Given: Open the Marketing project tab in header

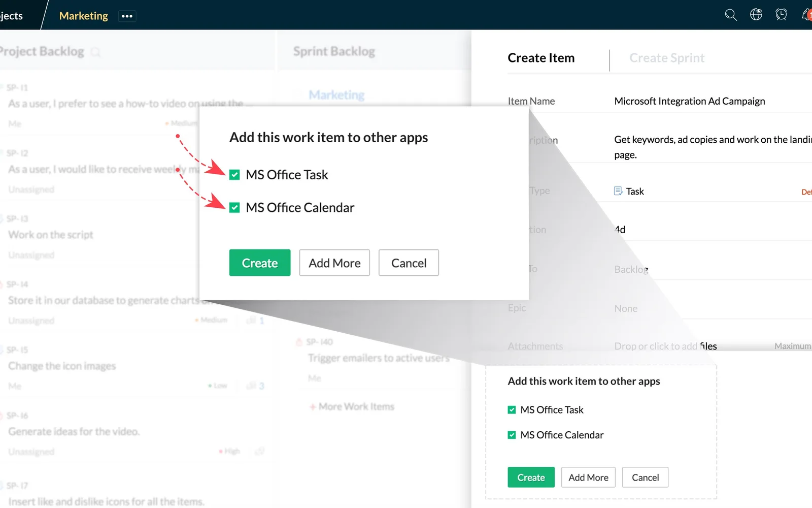Looking at the screenshot, I should click(84, 16).
